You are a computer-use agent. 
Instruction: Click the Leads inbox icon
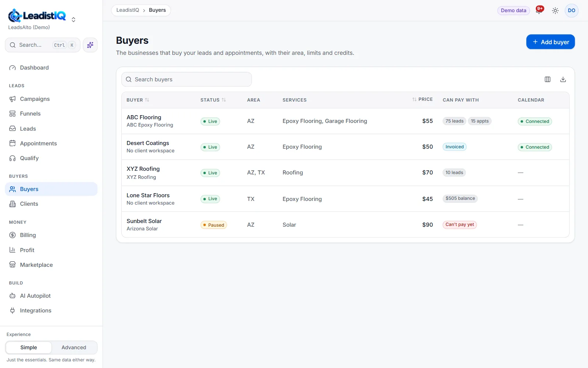12,129
